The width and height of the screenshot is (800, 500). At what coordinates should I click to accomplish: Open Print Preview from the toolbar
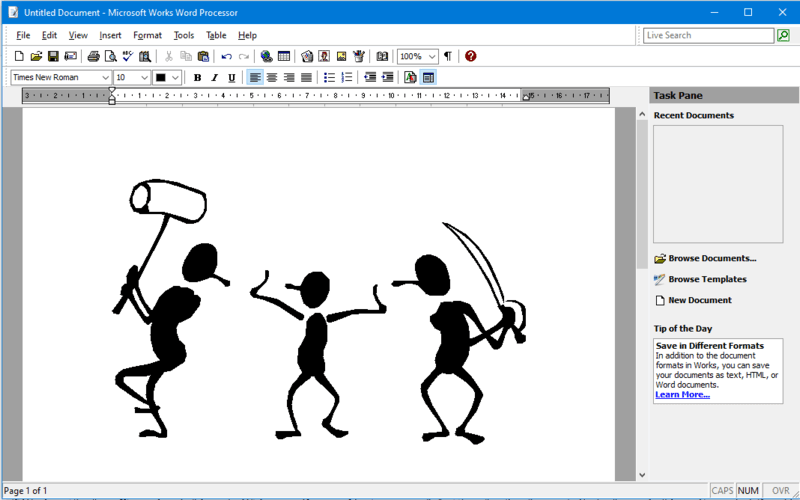coord(110,57)
